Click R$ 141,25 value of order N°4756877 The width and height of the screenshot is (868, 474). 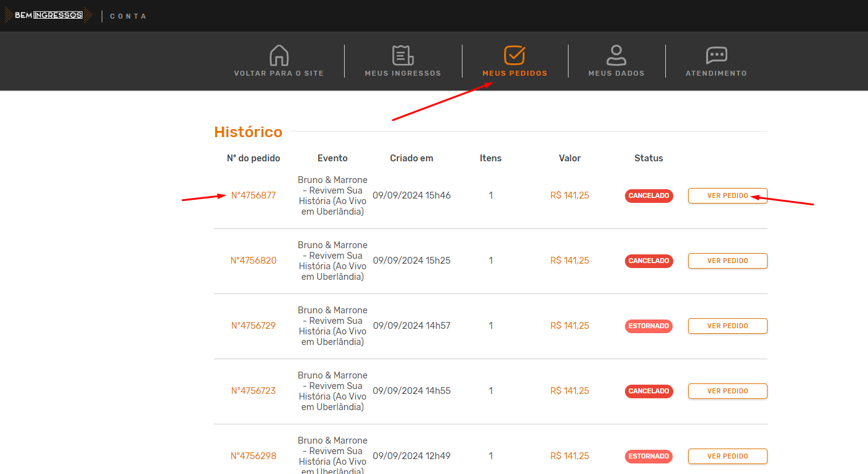point(570,195)
